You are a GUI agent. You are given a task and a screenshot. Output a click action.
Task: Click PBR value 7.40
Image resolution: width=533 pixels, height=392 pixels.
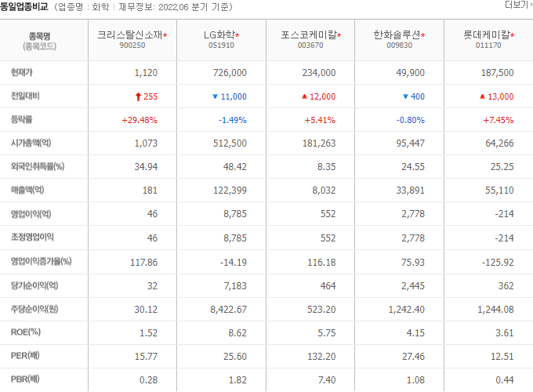327,380
